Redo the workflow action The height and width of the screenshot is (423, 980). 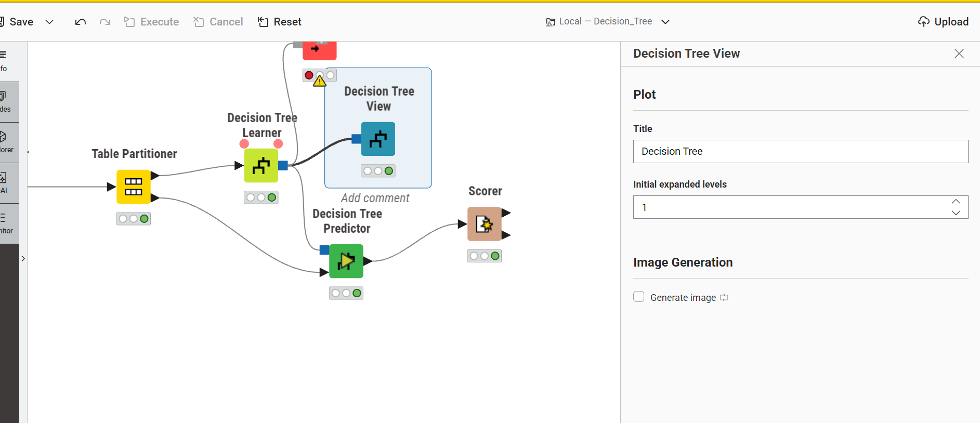(105, 22)
